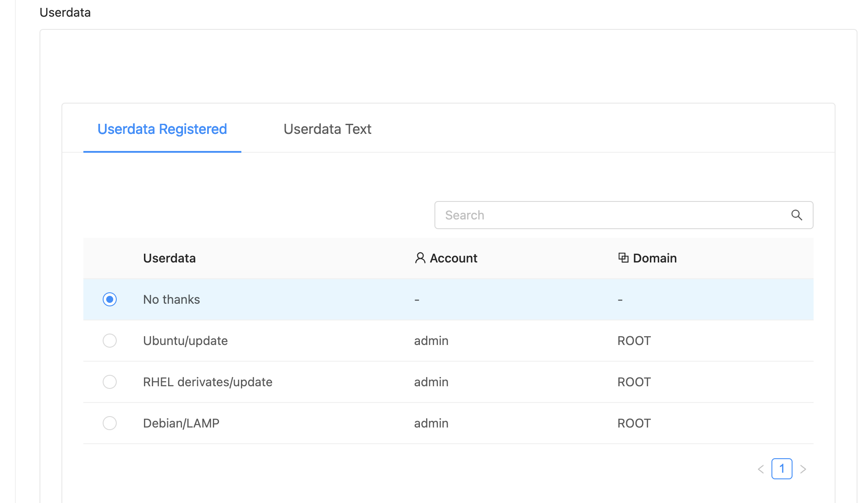Open page 1 in pagination
Viewport: 868px width, 503px height.
782,469
